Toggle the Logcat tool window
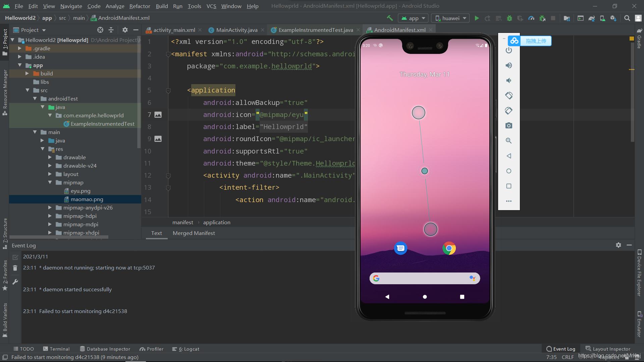Image resolution: width=644 pixels, height=362 pixels. tap(185, 349)
